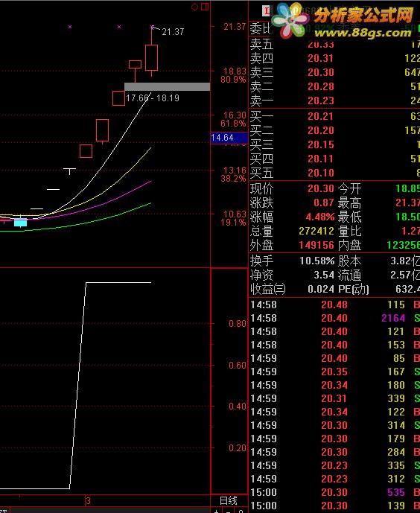Select the 卖二 price 20.28
The image size is (420, 513).
point(320,86)
